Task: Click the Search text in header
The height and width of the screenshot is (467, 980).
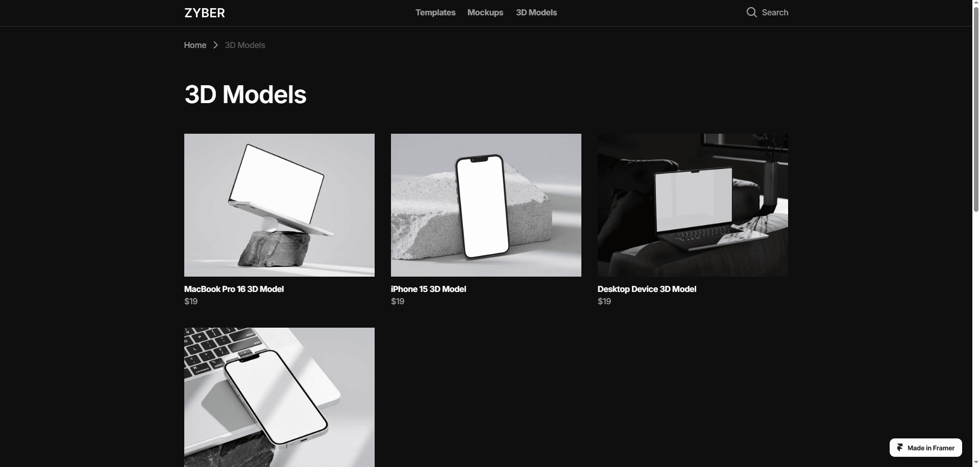Action: pos(775,13)
